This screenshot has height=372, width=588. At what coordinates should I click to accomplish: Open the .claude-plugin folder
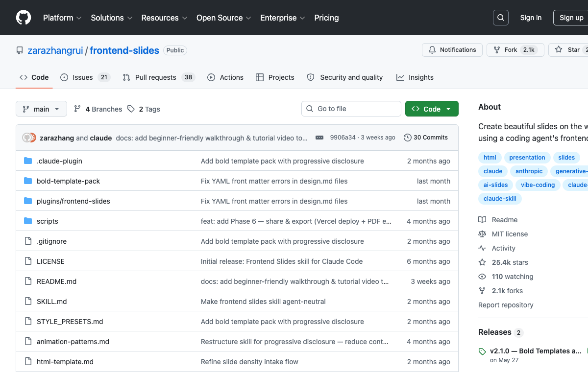click(59, 161)
